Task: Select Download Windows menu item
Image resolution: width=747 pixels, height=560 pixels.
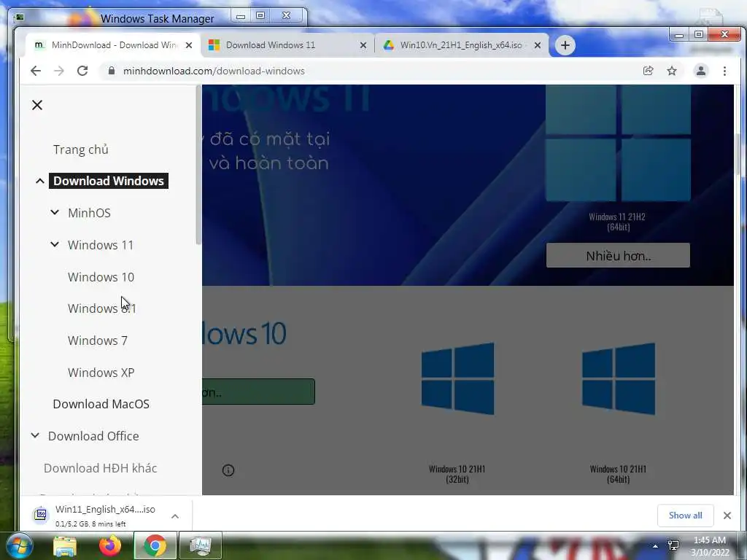Action: tap(109, 181)
